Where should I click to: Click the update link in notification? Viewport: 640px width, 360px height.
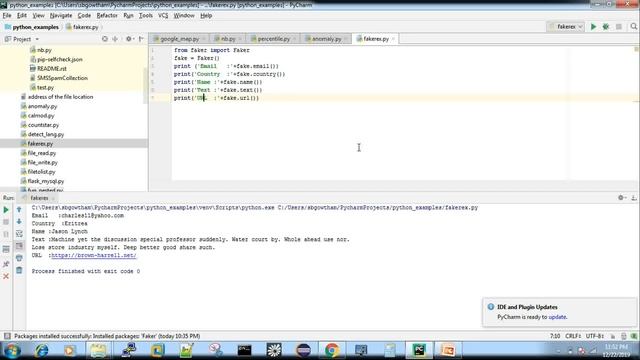pyautogui.click(x=557, y=317)
